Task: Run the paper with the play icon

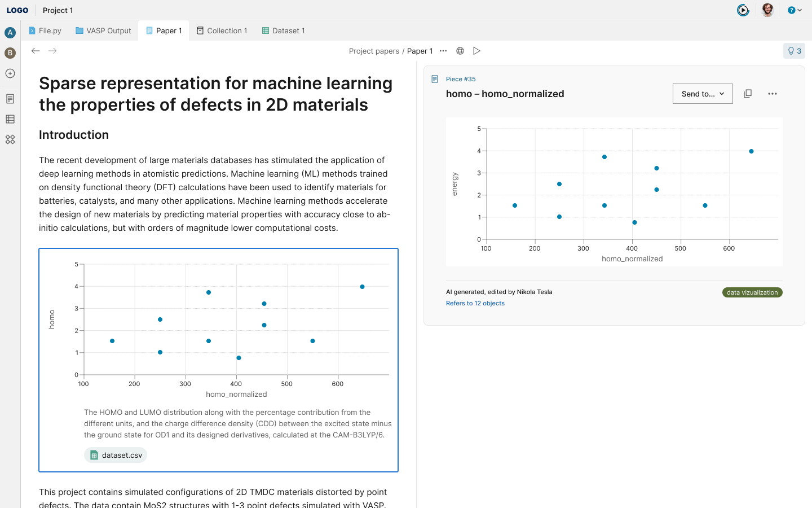Action: (476, 51)
